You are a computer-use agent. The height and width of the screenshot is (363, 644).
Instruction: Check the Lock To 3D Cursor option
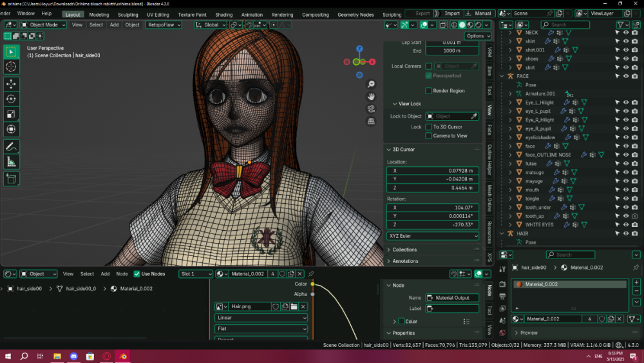pos(428,127)
